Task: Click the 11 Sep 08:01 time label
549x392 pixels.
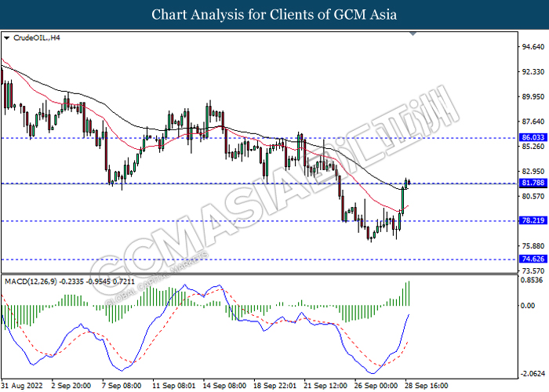Action: (174, 386)
